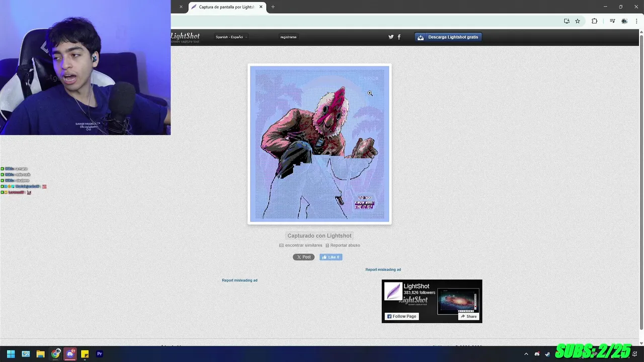
Task: Click the Steam icon in system tray
Action: point(547,354)
